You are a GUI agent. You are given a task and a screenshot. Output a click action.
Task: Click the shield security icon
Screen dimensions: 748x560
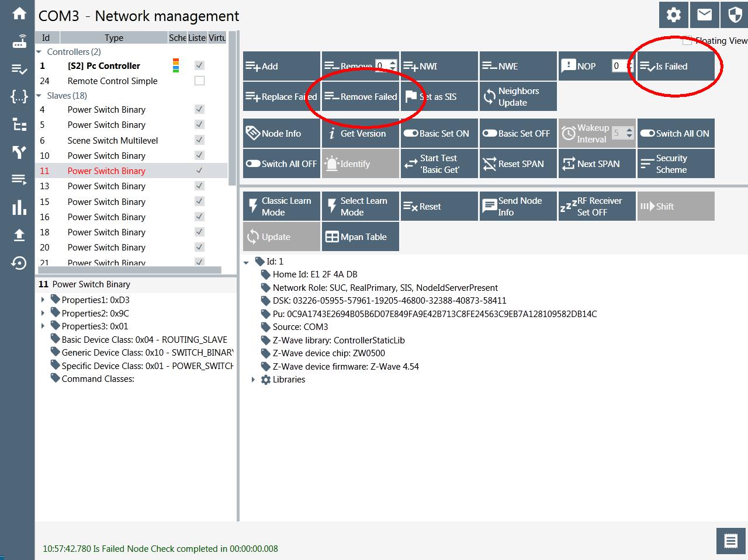click(x=735, y=15)
